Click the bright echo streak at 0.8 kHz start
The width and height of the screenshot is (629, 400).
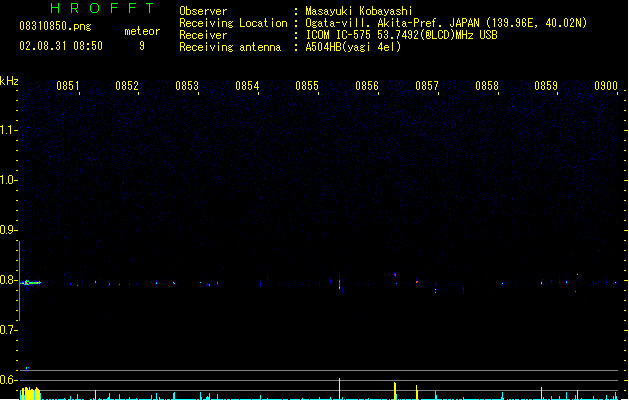(x=30, y=282)
